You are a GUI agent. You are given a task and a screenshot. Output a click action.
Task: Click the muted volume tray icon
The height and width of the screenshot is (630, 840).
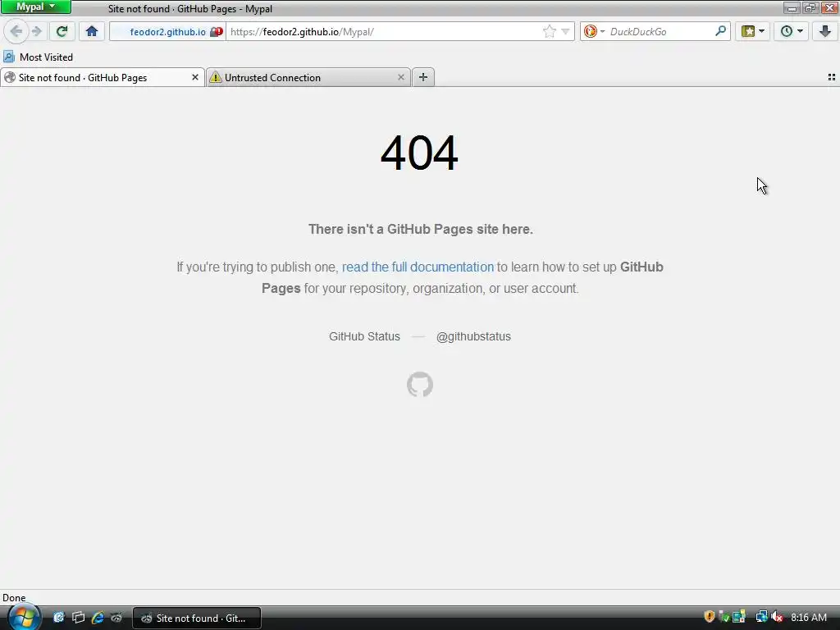(x=777, y=617)
